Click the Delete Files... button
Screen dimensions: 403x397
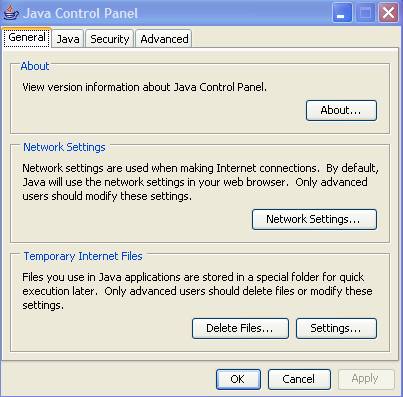click(x=240, y=328)
